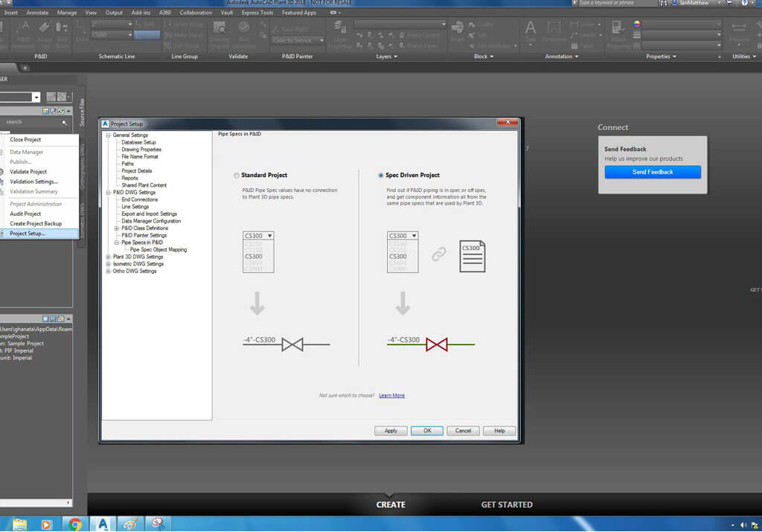Viewport: 762px width, 532px height.
Task: Open the Collaboration ribbon tab
Action: [196, 13]
